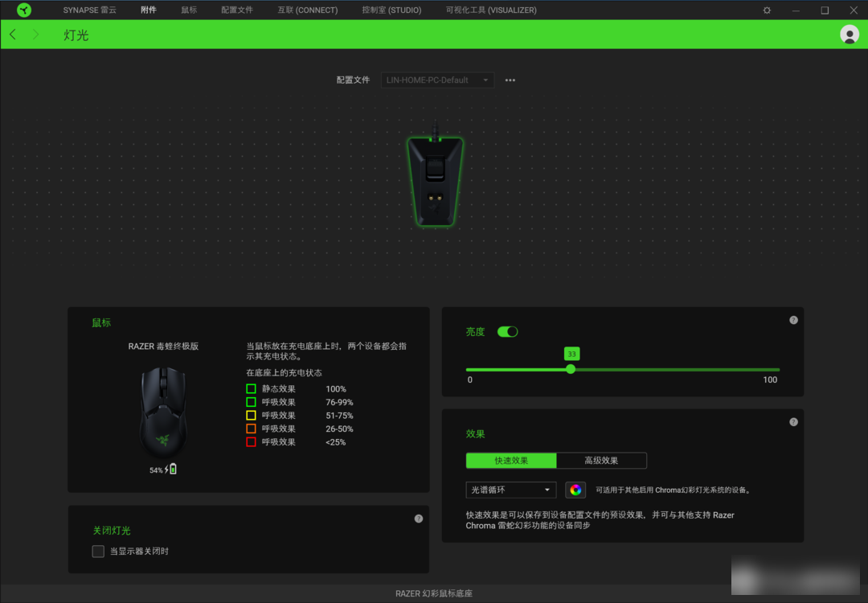The width and height of the screenshot is (868, 603).
Task: Click help icon in brightness panel
Action: coord(793,320)
